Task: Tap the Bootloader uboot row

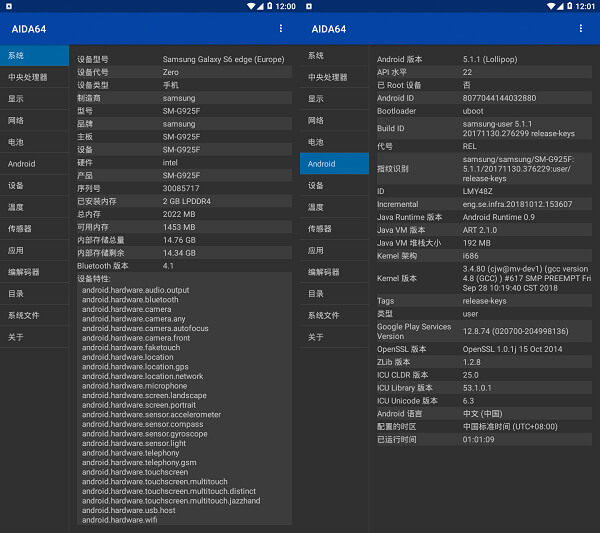Action: (484, 111)
